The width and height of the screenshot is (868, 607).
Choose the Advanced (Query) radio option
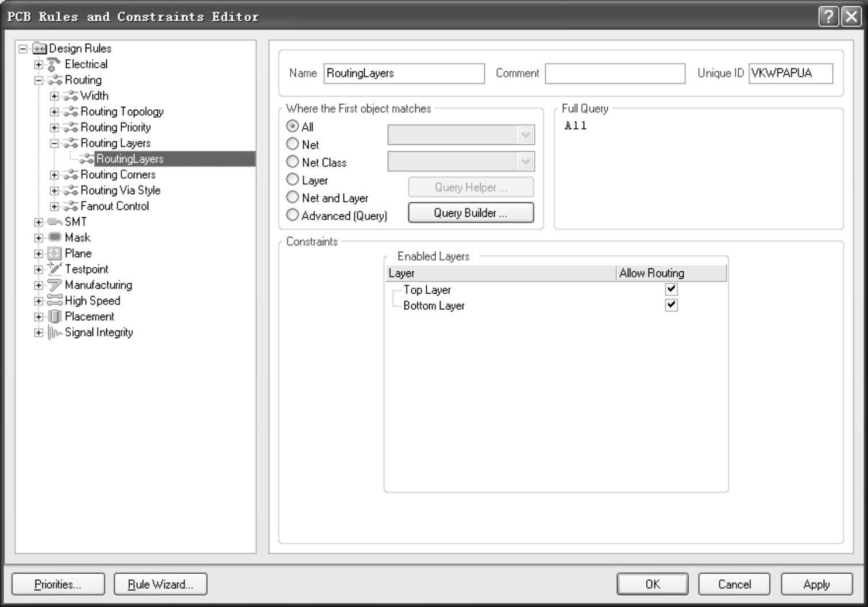[292, 215]
